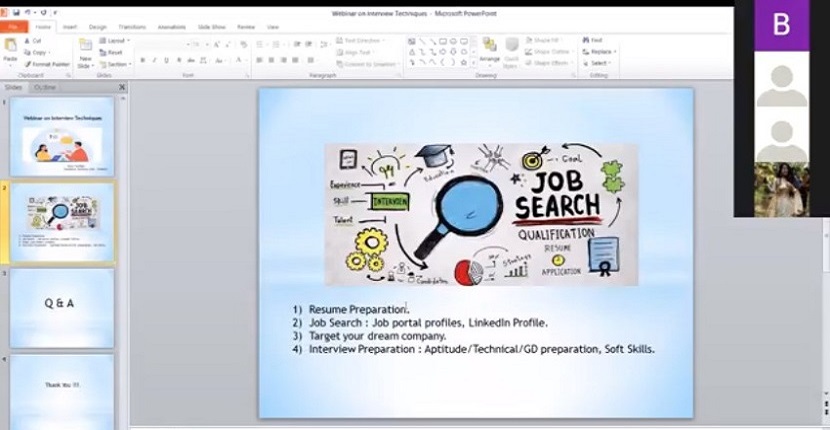Open the Select dropdown in Editing group
This screenshot has height=430, width=830.
coord(597,63)
